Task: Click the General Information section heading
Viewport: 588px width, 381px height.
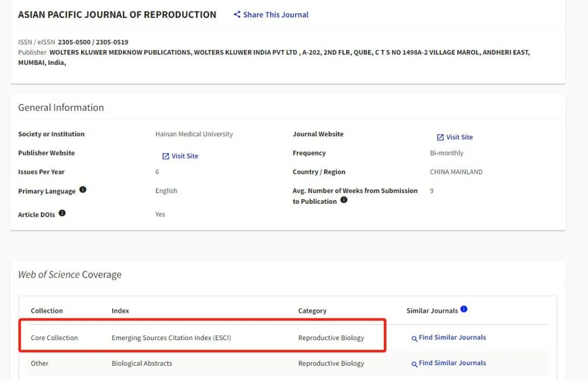Action: click(x=60, y=107)
